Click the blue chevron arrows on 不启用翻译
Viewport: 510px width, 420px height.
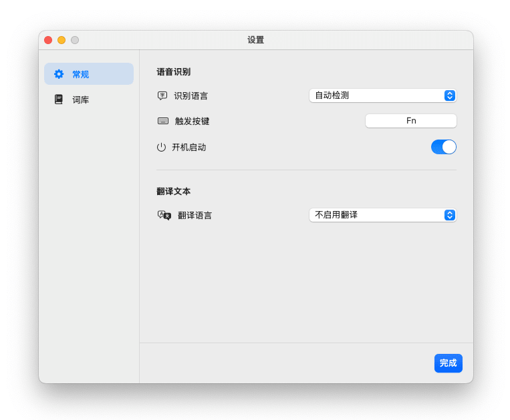pos(450,215)
